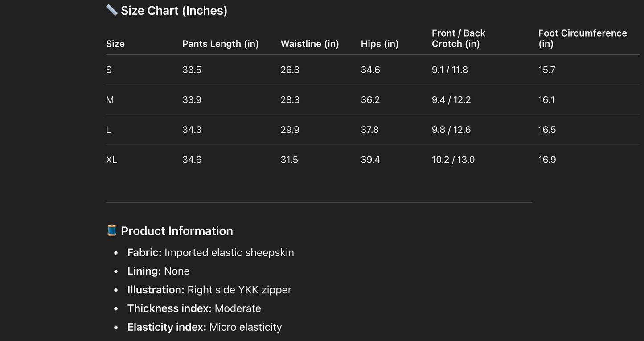644x341 pixels.
Task: Click the Front / Back Crotch column header
Action: (458, 38)
